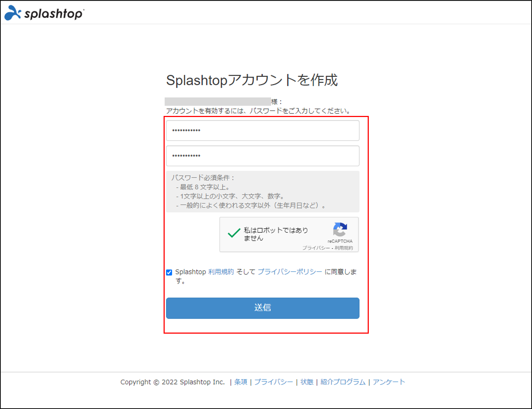Open the footer 状態 link

[307, 382]
